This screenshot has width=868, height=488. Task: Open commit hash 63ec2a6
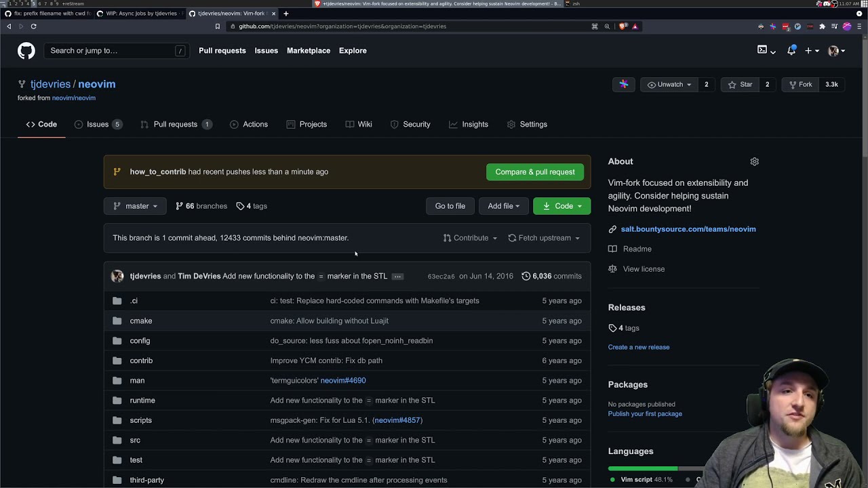click(x=441, y=277)
